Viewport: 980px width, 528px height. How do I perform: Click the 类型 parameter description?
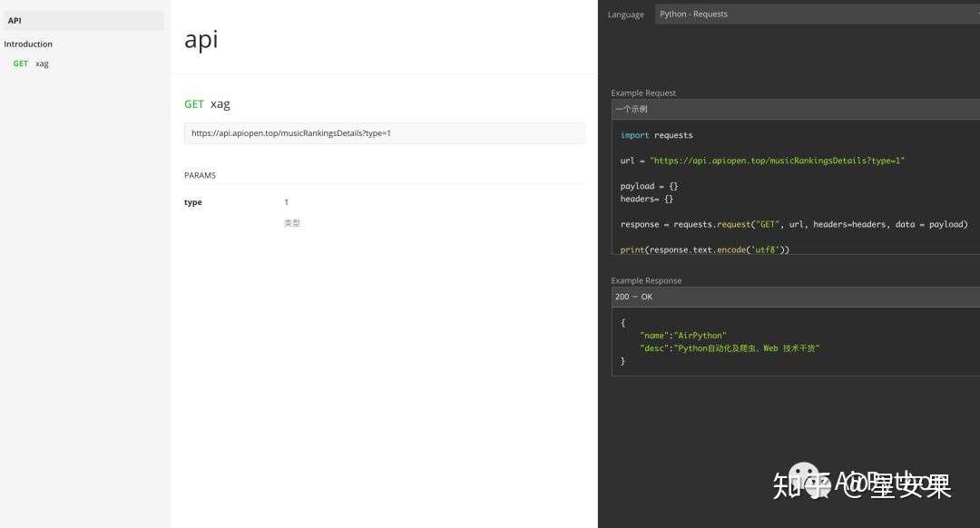point(291,222)
